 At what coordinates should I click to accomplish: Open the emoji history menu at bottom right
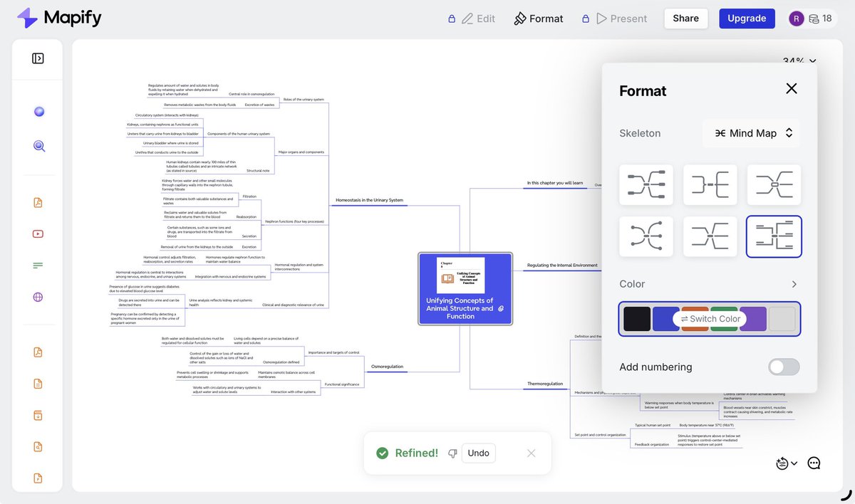[787, 463]
